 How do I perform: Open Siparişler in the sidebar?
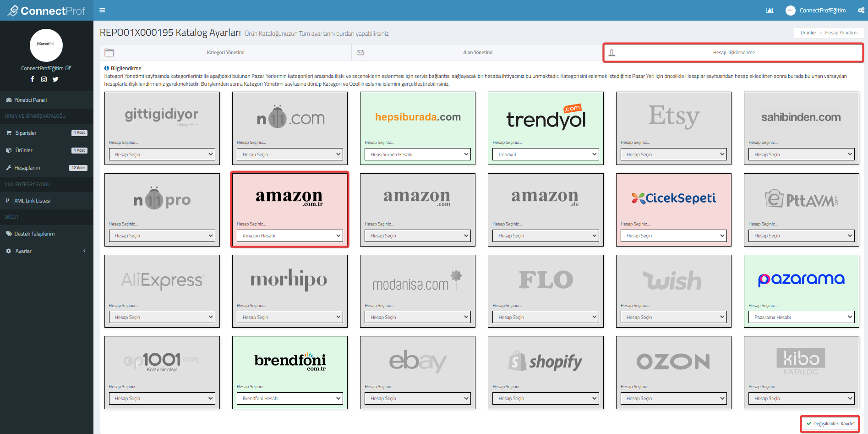(x=47, y=133)
